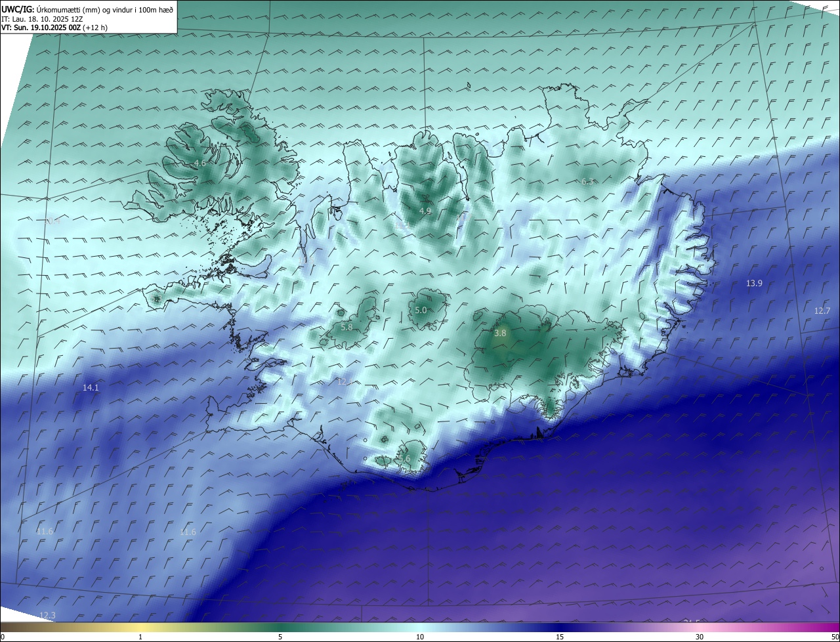Image resolution: width=840 pixels, height=642 pixels.
Task: Click the 5.0 value inside the glacier outline
Action: [421, 310]
